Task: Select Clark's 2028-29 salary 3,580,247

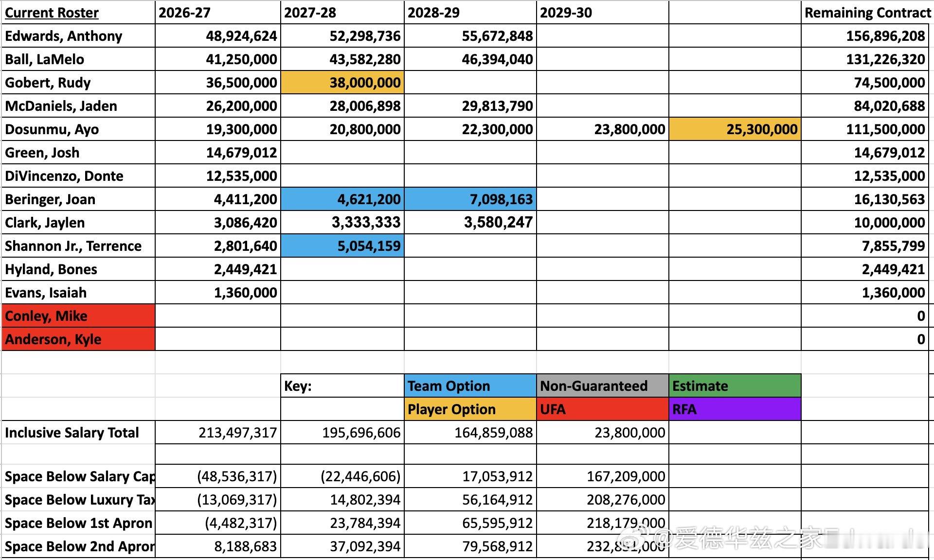Action: [470, 222]
